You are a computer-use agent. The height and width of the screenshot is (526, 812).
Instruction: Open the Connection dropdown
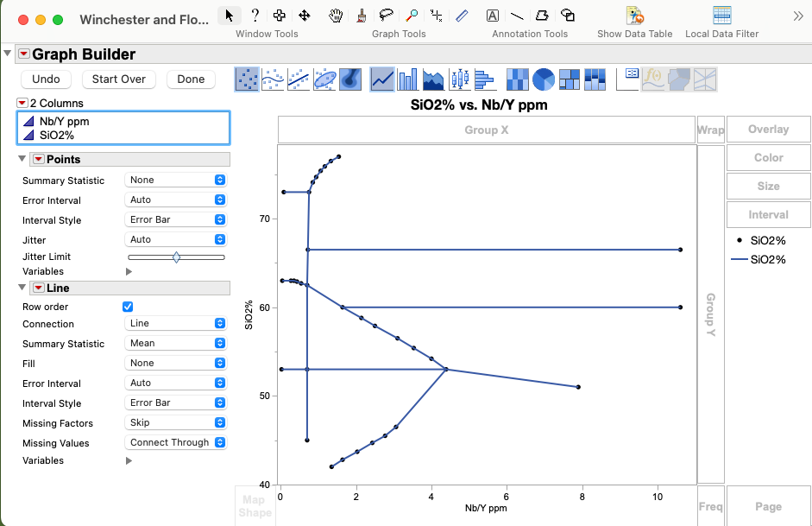[175, 323]
